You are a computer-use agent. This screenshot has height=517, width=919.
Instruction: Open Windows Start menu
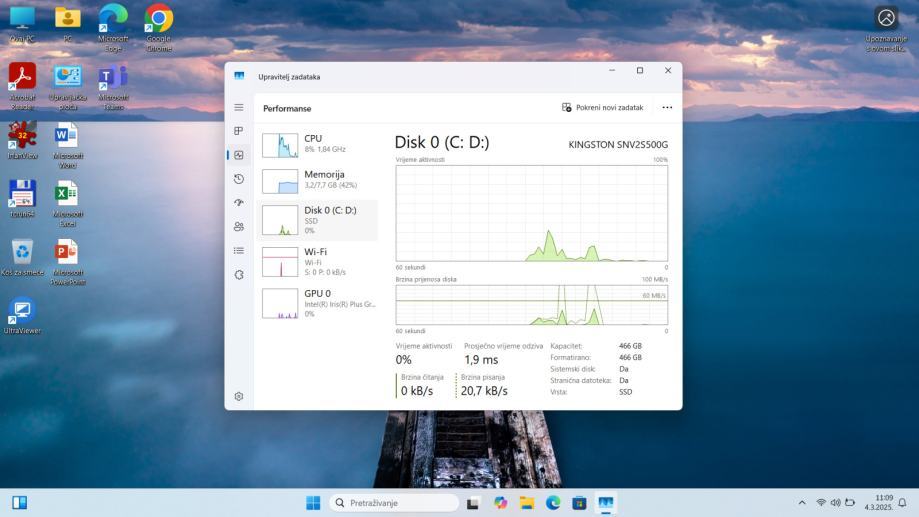[313, 502]
